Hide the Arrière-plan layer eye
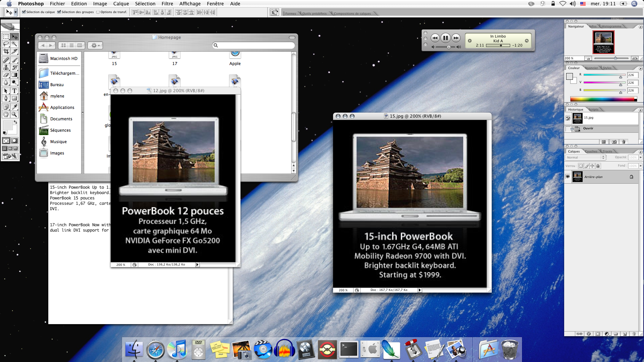Screen dimensions: 644x362 (568, 177)
